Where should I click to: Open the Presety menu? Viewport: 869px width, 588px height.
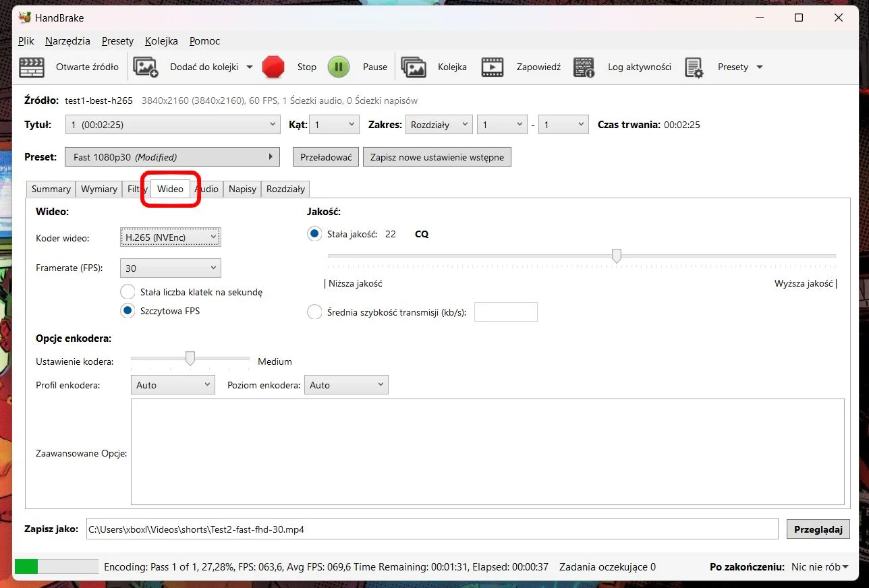[117, 41]
